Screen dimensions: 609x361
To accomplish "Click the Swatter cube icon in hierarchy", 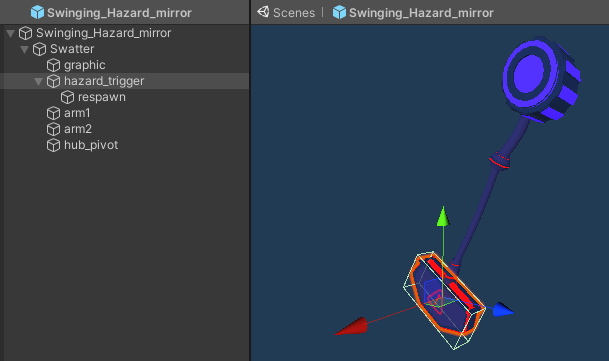I will 39,49.
